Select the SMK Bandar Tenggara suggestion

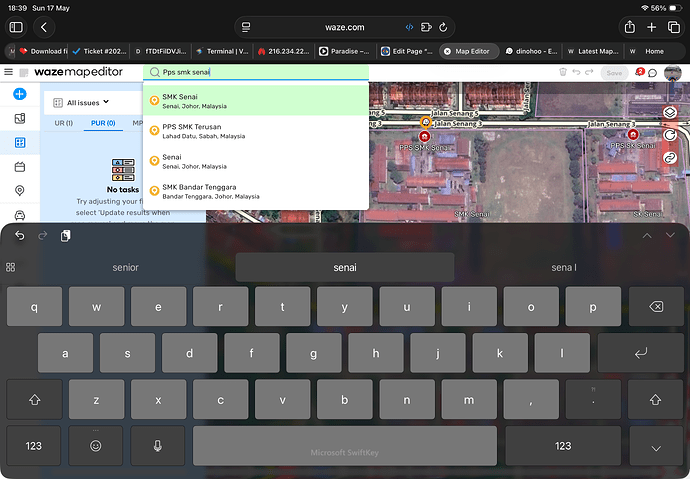(256, 191)
